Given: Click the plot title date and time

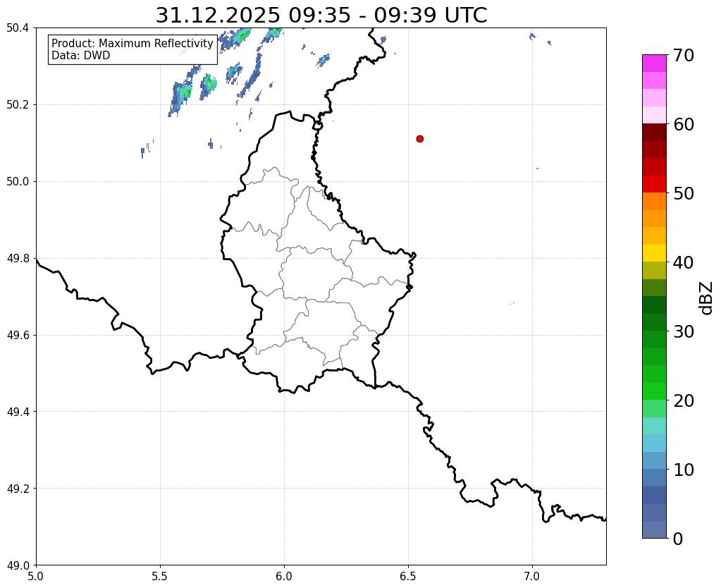Looking at the screenshot, I should pos(321,16).
